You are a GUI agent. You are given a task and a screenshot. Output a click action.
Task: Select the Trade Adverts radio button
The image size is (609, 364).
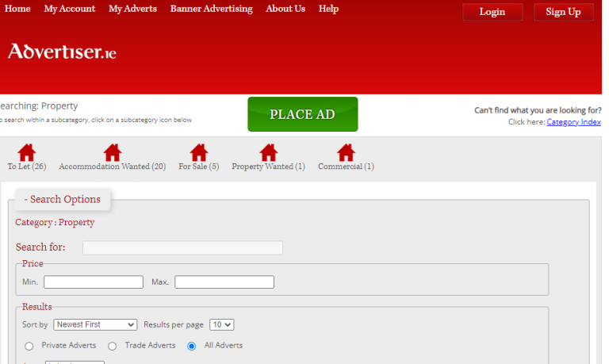(113, 346)
